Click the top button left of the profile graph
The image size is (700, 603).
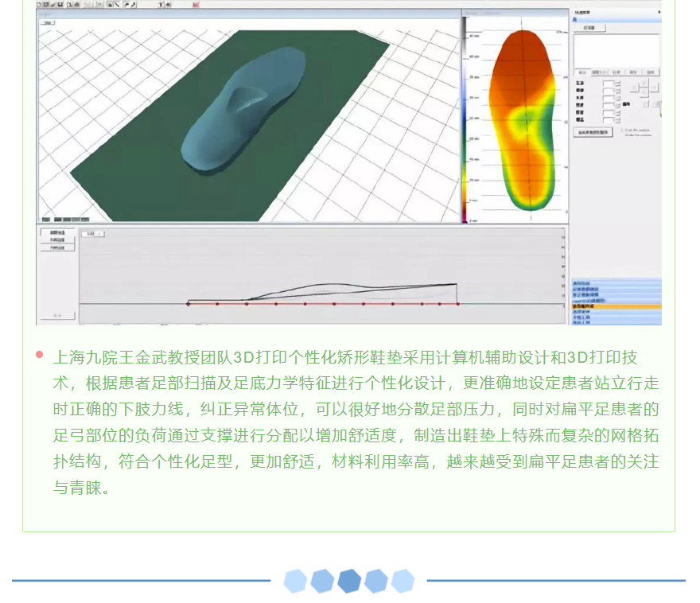[57, 233]
